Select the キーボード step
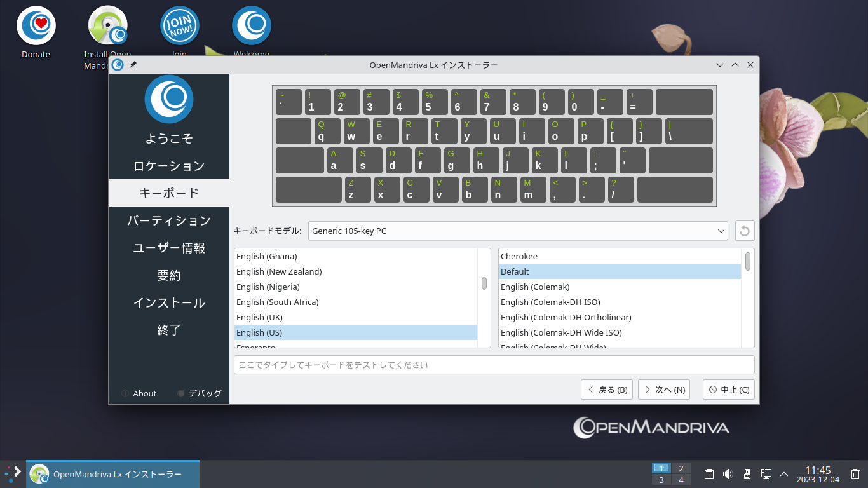868x488 pixels. [168, 193]
